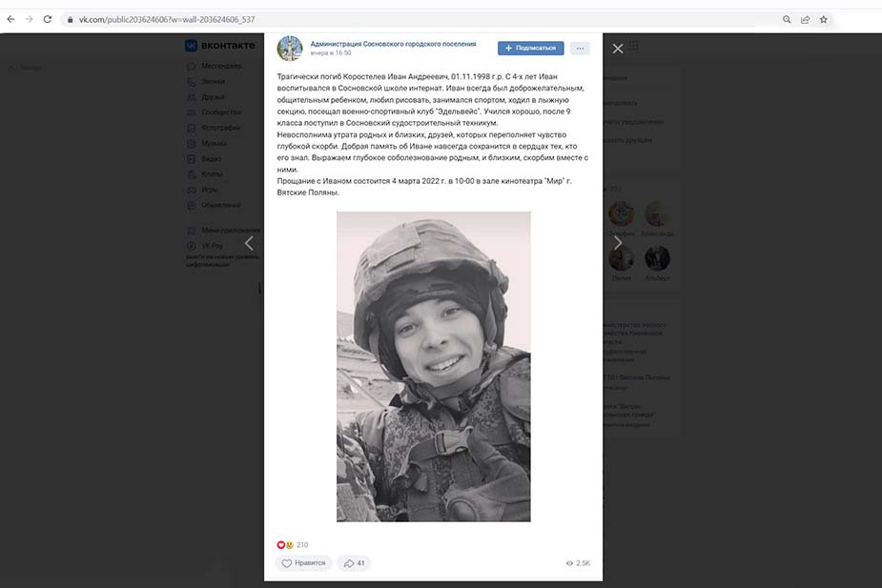Like the post with Нравится heart
The height and width of the screenshot is (588, 882).
(304, 562)
